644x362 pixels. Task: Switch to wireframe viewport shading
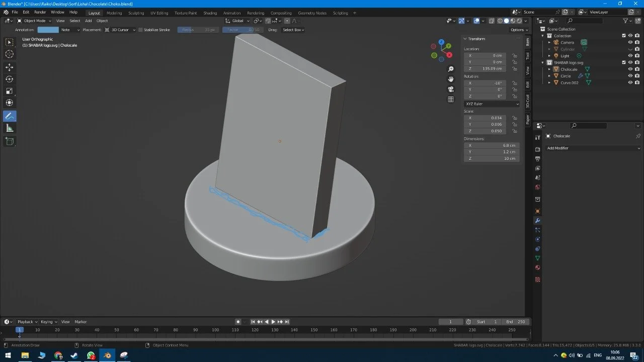[x=500, y=21]
